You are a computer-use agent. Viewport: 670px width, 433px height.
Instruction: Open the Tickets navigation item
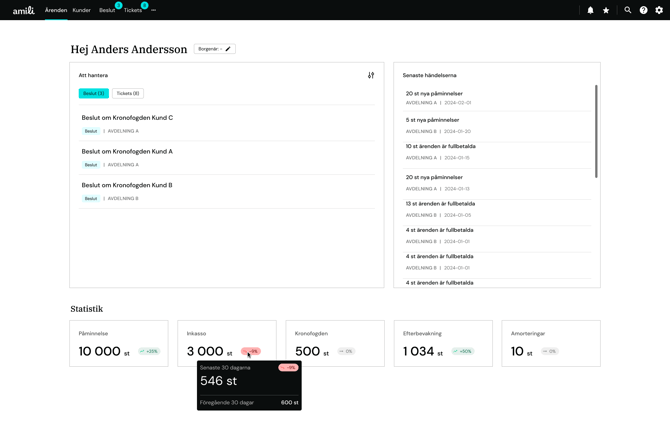[133, 10]
